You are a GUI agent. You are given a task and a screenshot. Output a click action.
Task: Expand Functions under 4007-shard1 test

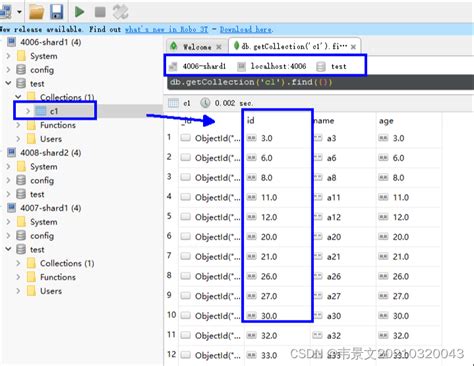click(18, 277)
